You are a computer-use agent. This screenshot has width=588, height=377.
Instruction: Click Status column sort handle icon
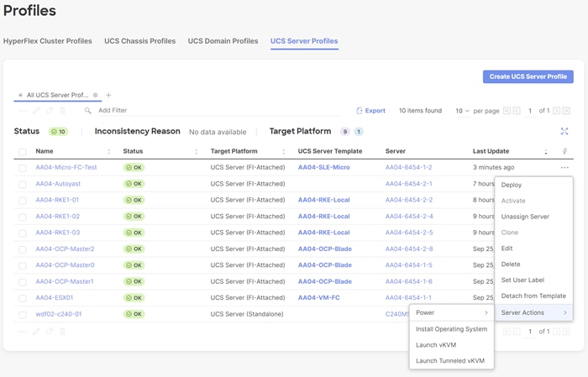click(196, 151)
